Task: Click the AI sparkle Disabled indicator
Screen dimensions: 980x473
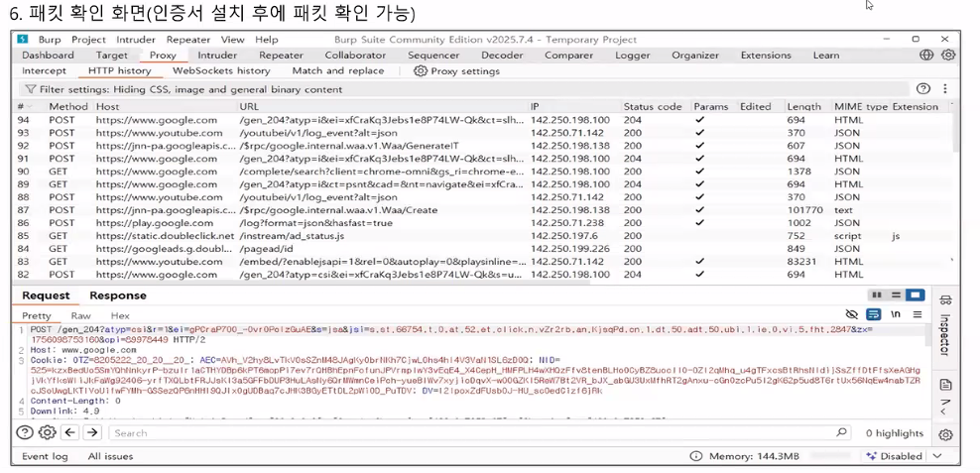Action: 895,456
